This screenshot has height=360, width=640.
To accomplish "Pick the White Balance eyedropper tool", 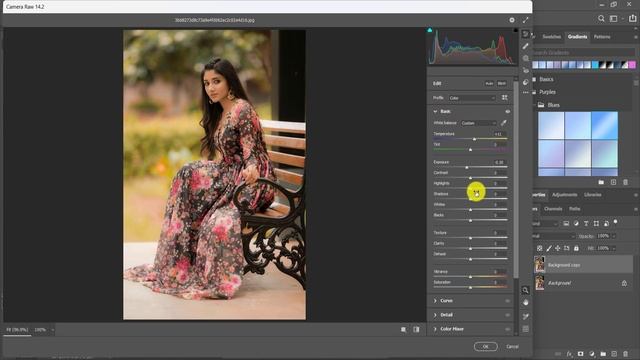I will (x=504, y=123).
